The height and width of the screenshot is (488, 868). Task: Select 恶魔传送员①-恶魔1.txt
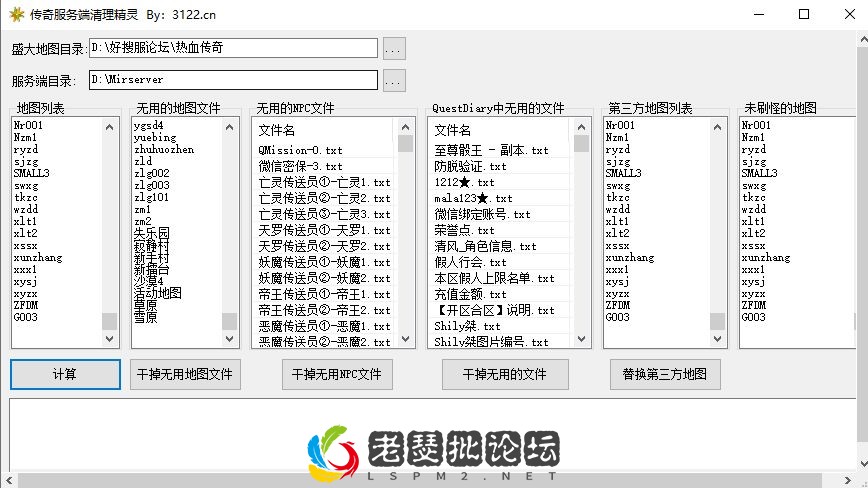click(x=324, y=326)
